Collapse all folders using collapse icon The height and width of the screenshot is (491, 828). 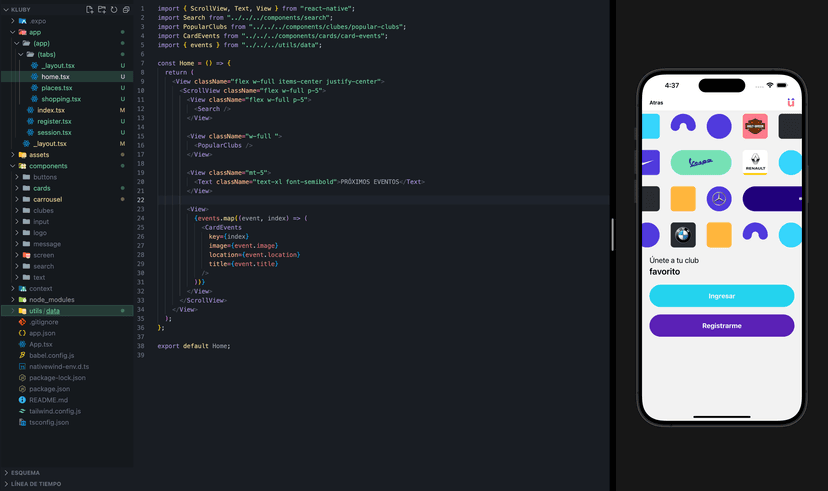126,10
